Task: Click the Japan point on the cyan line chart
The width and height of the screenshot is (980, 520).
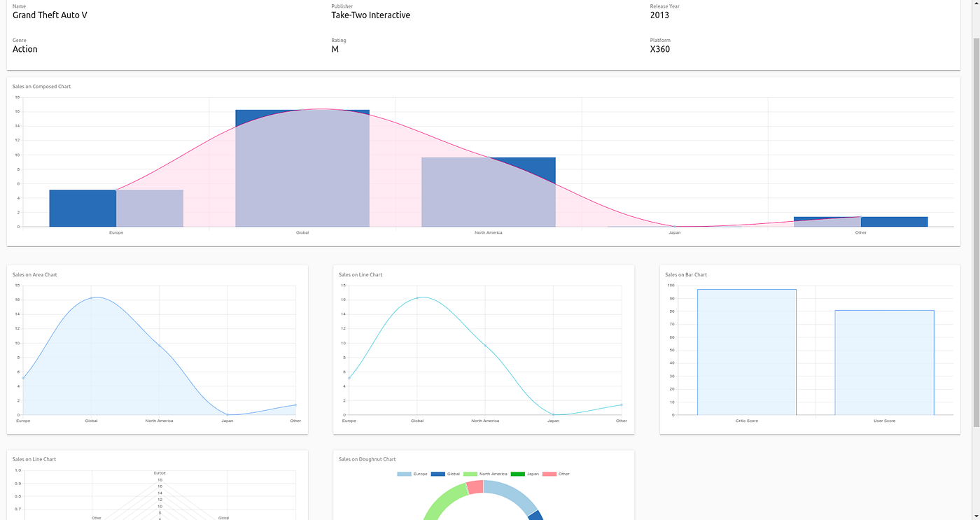Action: 554,414
